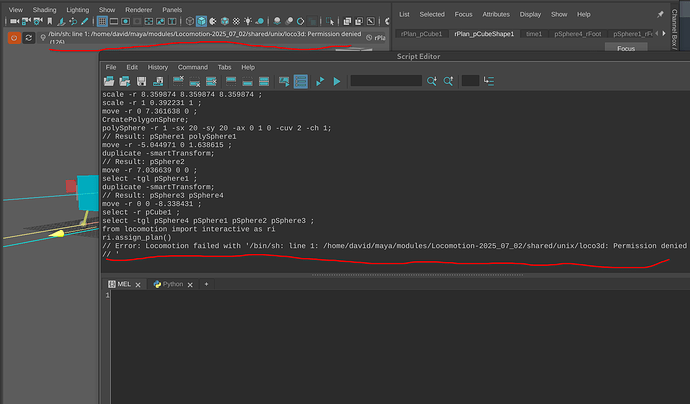Open the Script Editor Command menu
Image resolution: width=690 pixels, height=404 pixels.
click(193, 67)
